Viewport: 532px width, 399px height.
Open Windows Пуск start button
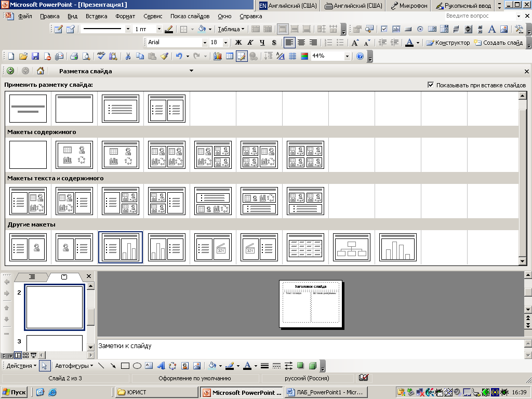pos(14,392)
